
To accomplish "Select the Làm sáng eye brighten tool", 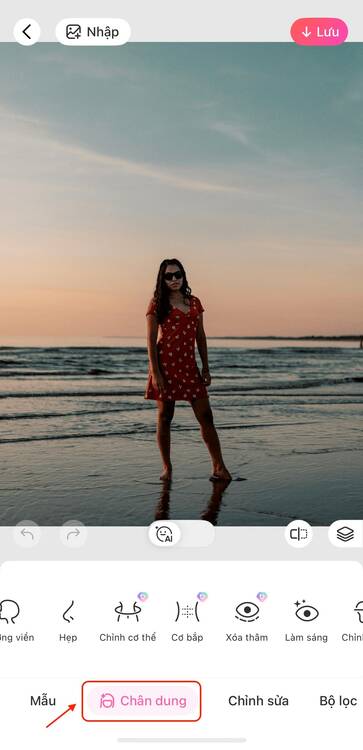I will (x=306, y=621).
